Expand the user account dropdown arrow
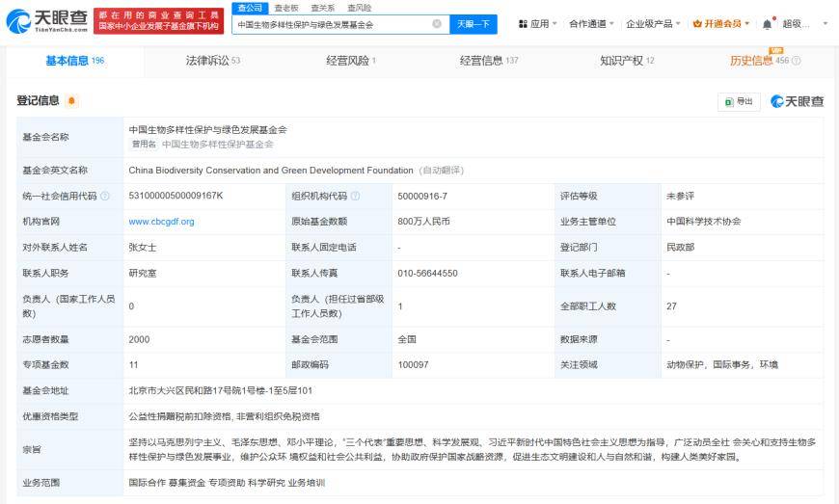This screenshot has height=504, width=839. (x=825, y=24)
